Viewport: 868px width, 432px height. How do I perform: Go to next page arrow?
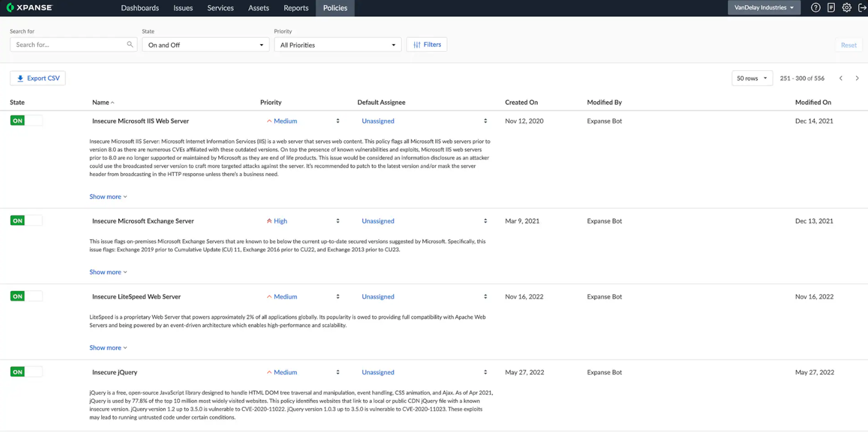[x=857, y=78]
